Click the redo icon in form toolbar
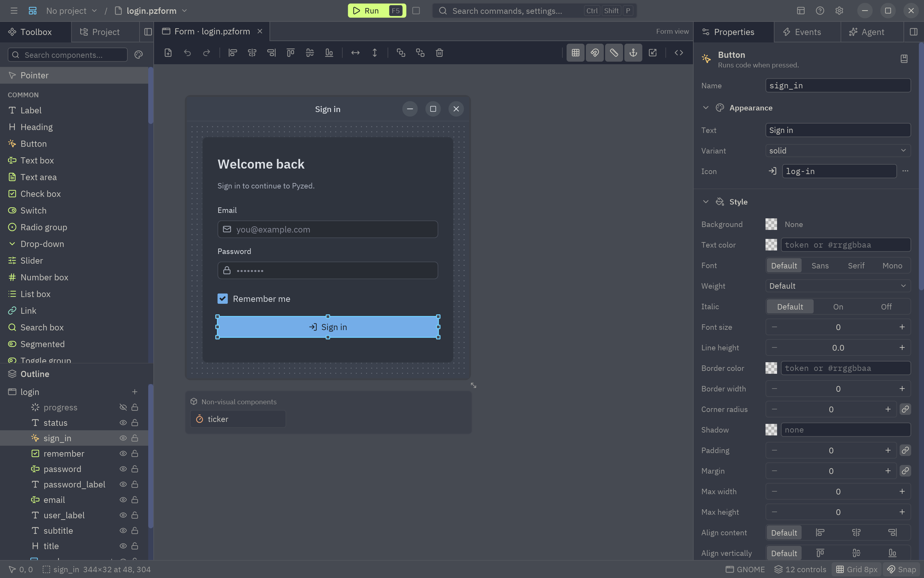This screenshot has width=924, height=578. [207, 53]
